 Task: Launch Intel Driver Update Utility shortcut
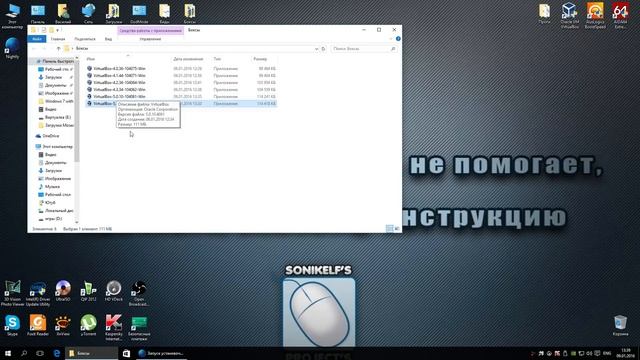[38, 292]
